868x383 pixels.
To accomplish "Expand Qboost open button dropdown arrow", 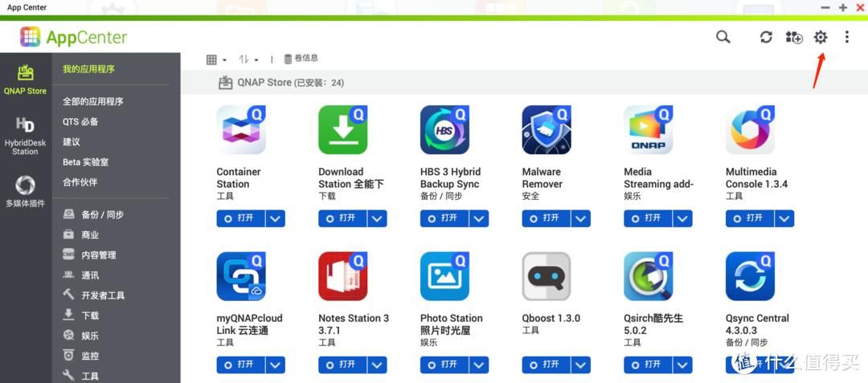I will pyautogui.click(x=581, y=365).
